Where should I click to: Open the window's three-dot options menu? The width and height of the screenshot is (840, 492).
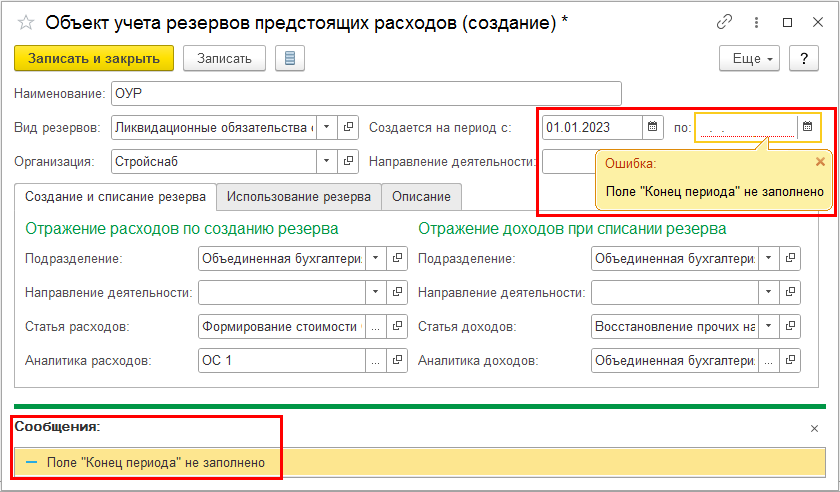(x=756, y=22)
